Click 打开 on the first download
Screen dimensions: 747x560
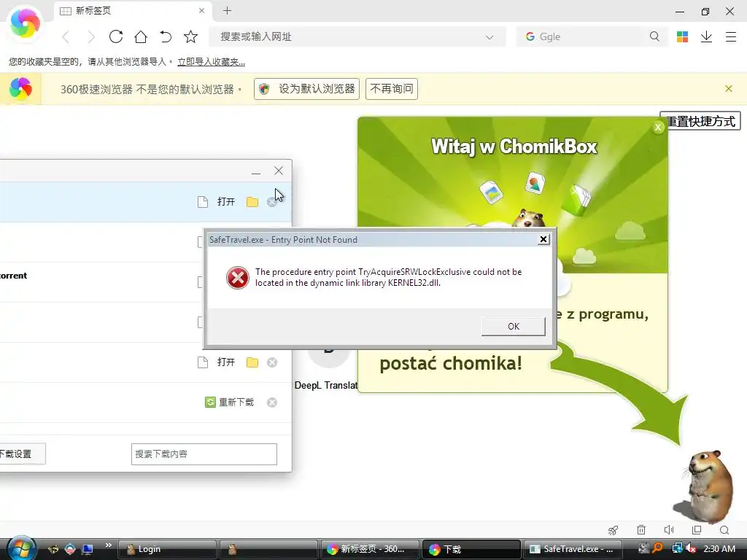[226, 202]
